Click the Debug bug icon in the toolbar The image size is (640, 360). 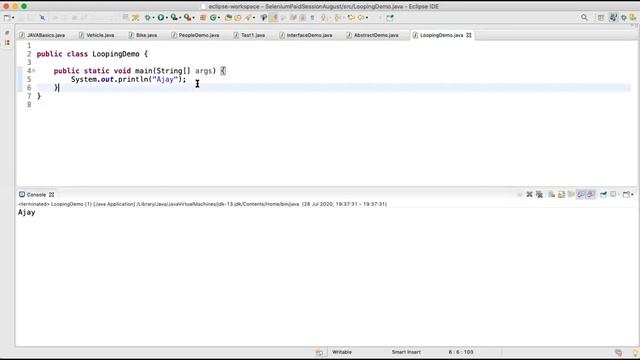[x=148, y=18]
